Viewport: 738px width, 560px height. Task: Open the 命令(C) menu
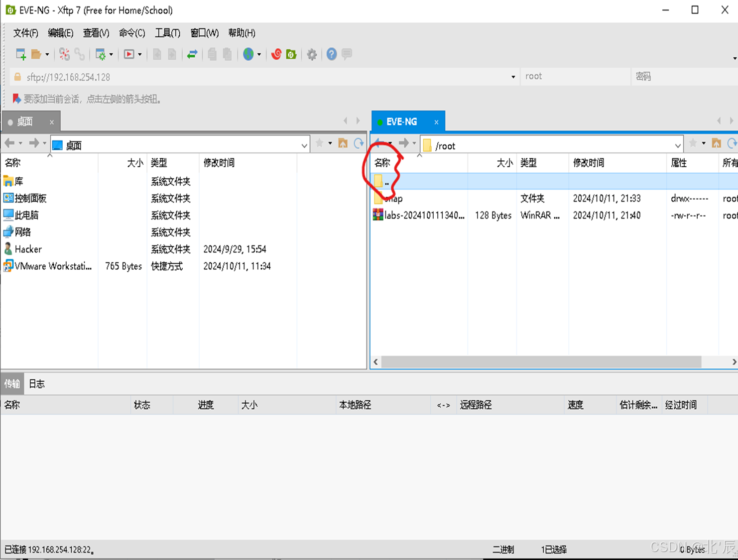coord(132,33)
